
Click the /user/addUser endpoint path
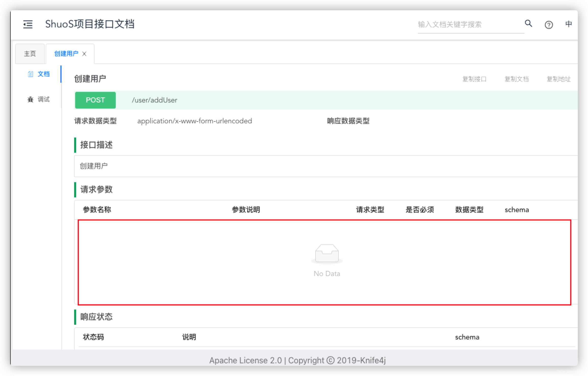tap(154, 100)
